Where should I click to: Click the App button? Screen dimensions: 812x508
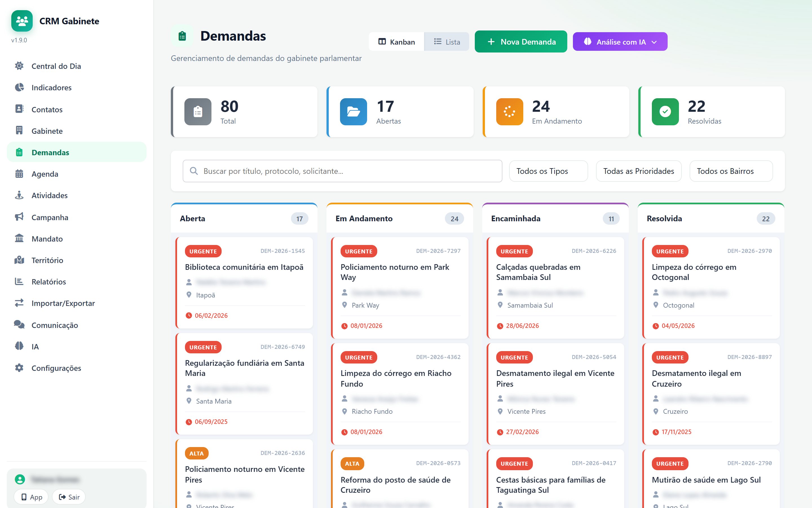coord(31,497)
